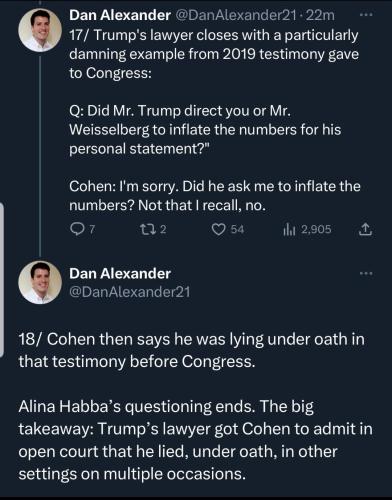392x500 pixels.
Task: Select tweet 18 text about Cohen lying
Action: (x=191, y=350)
